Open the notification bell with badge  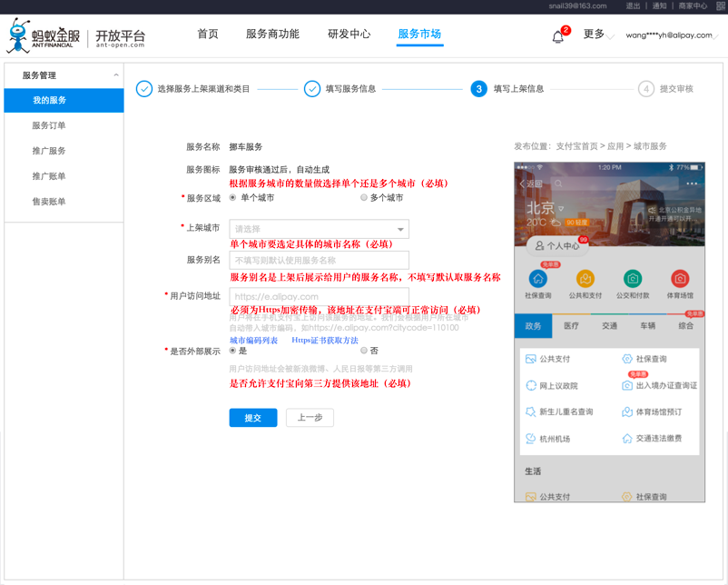coord(558,36)
